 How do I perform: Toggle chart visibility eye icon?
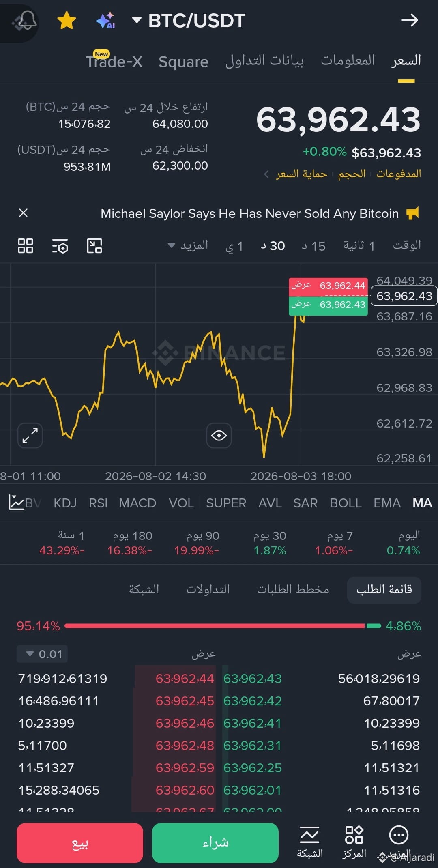(219, 436)
